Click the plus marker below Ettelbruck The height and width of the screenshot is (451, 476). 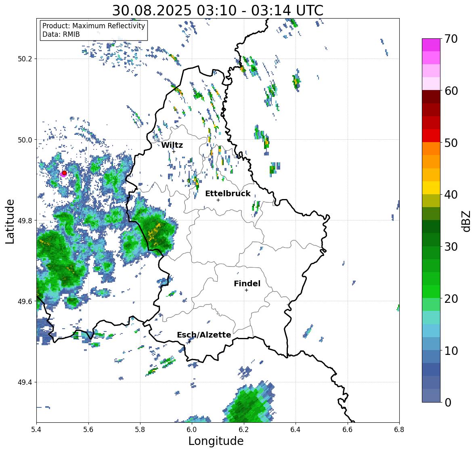(x=218, y=200)
